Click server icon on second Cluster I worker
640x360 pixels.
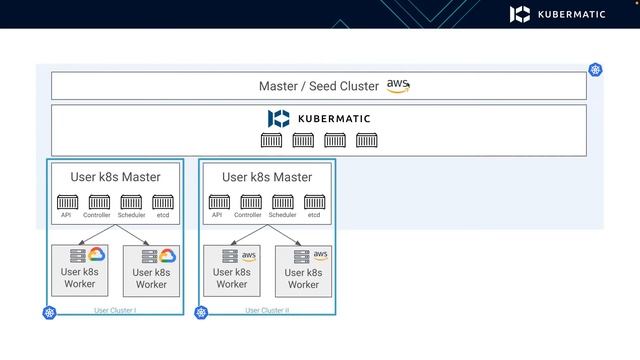click(x=149, y=256)
